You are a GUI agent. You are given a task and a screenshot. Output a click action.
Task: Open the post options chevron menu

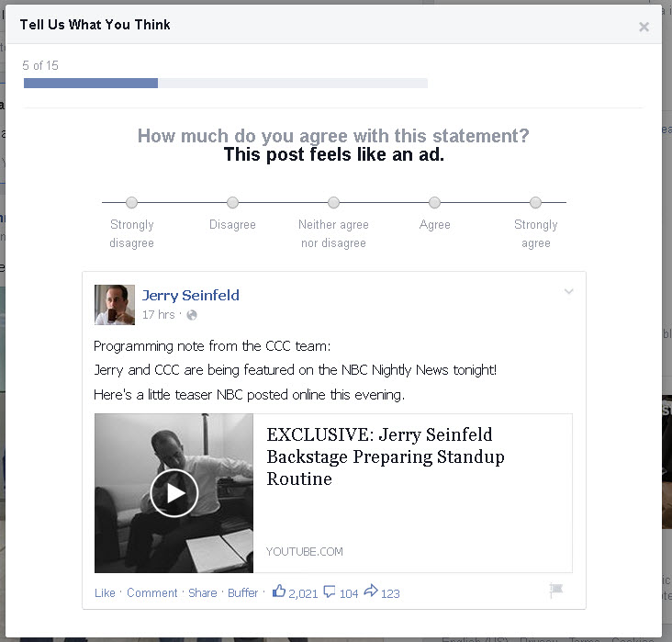(x=568, y=292)
